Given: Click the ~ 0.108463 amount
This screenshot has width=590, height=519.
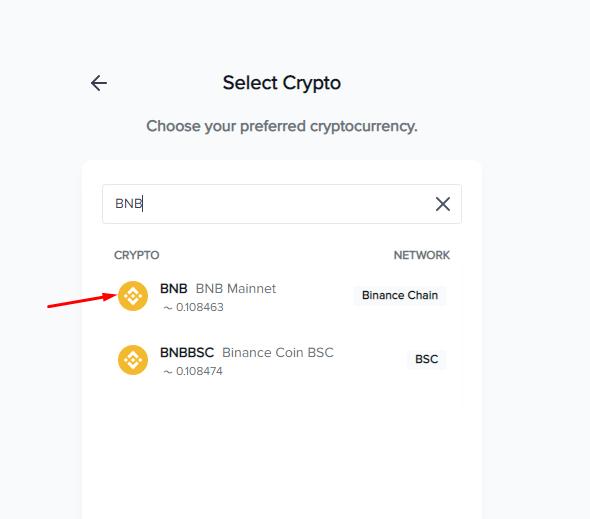Looking at the screenshot, I should [193, 307].
